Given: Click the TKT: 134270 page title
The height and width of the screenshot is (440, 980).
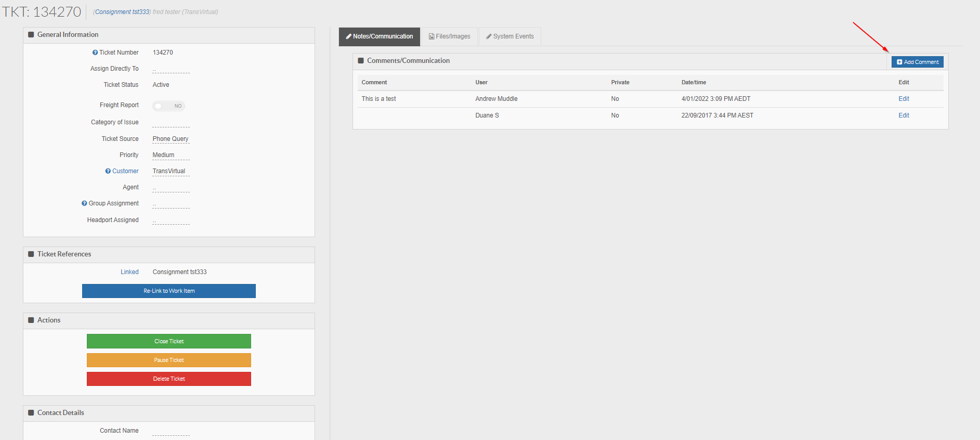Looking at the screenshot, I should [42, 11].
